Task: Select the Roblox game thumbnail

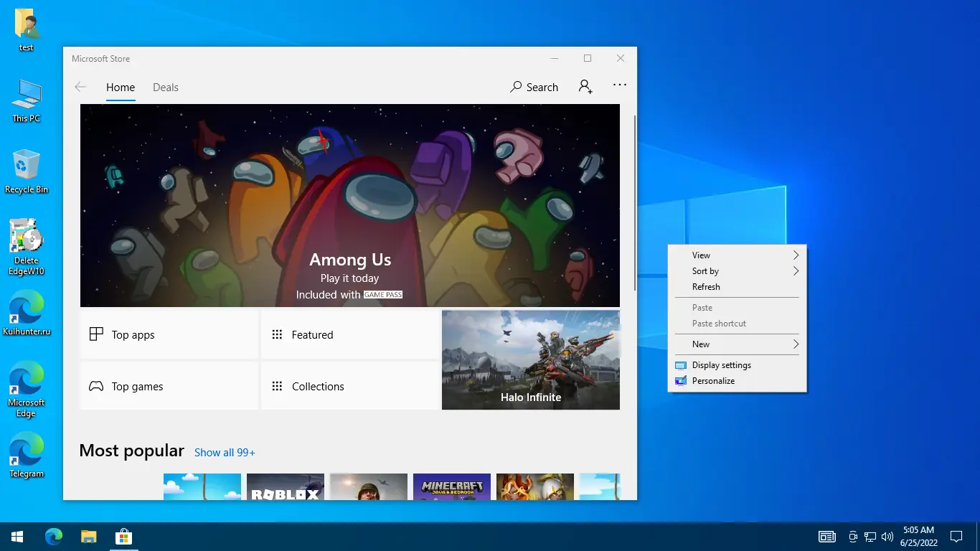Action: pos(286,486)
